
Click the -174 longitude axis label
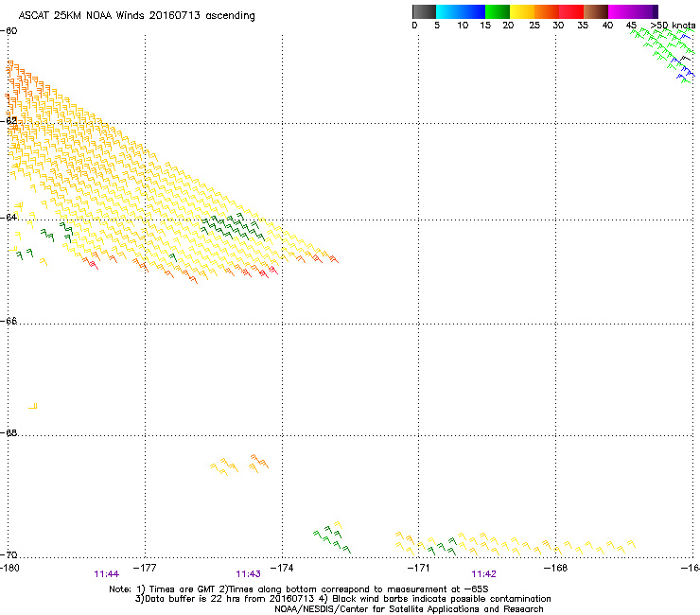pos(282,568)
